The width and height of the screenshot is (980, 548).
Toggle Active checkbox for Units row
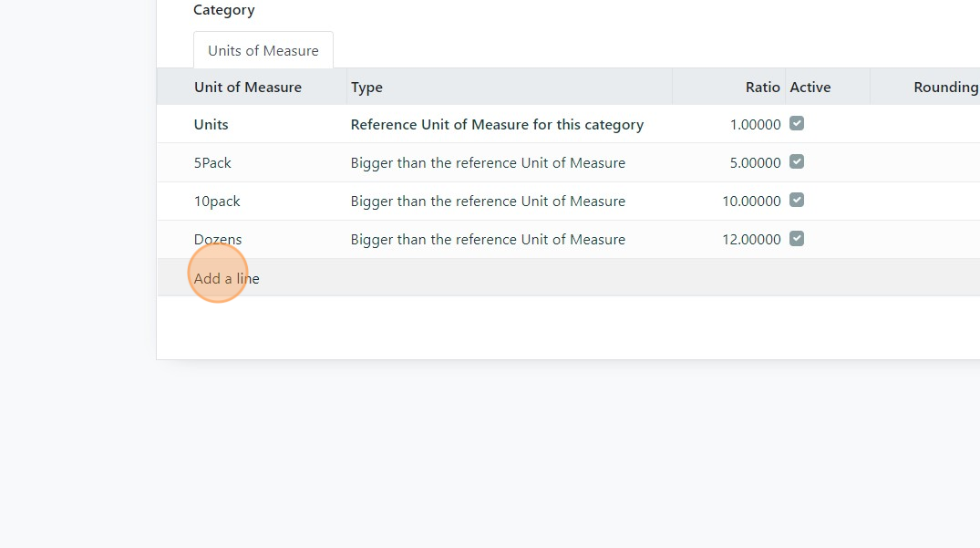[797, 123]
